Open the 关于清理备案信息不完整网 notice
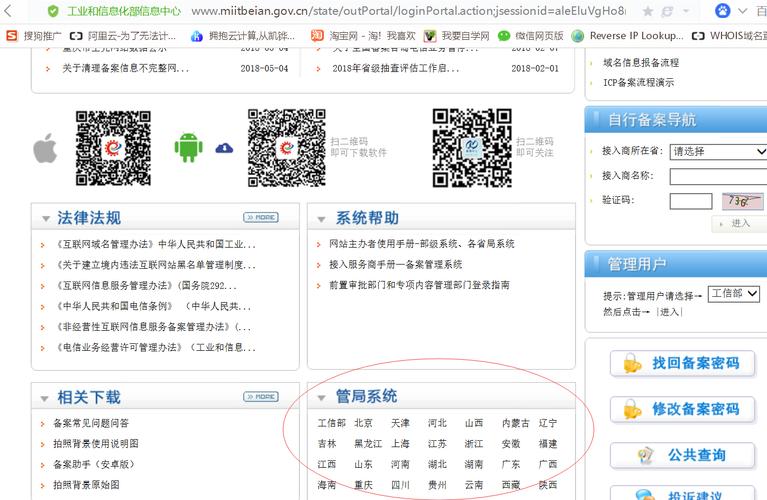This screenshot has height=500, width=767. [x=125, y=68]
